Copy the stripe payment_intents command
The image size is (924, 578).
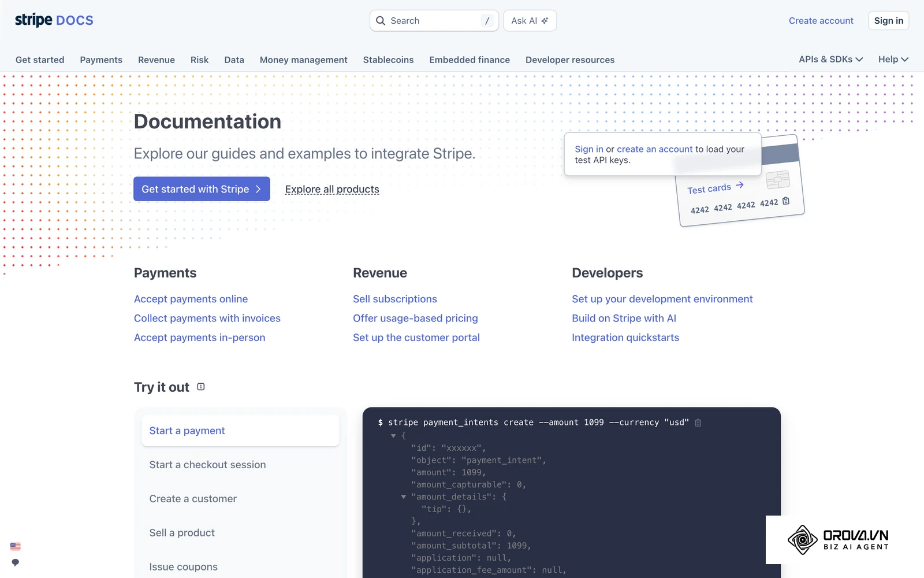tap(698, 423)
